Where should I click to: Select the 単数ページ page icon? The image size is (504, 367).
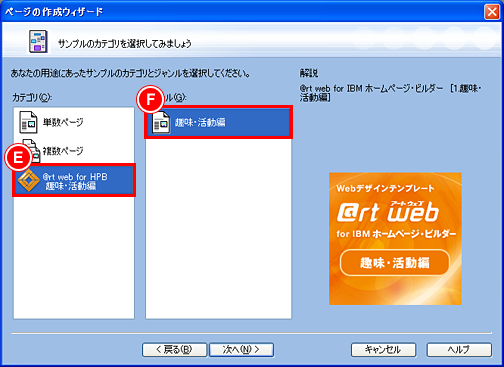click(x=28, y=122)
